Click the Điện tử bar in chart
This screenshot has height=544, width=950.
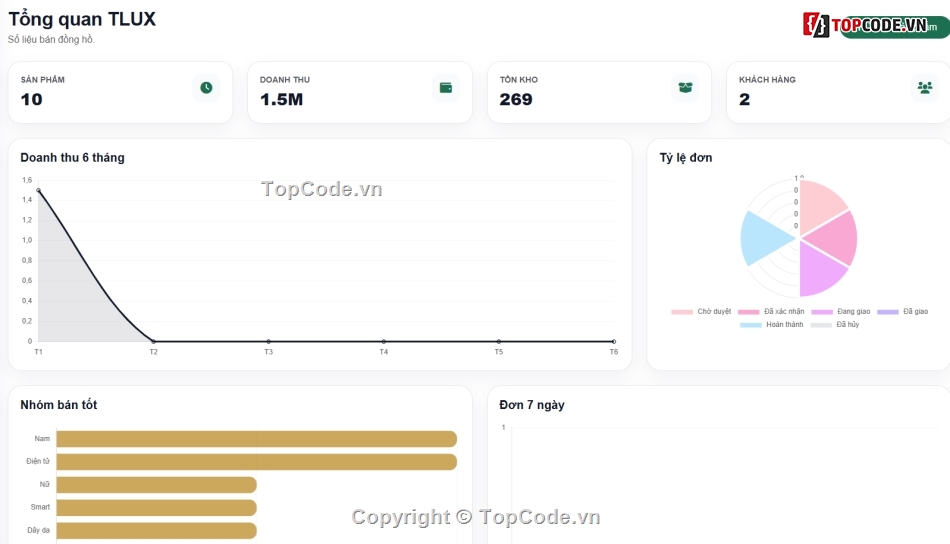pos(256,462)
